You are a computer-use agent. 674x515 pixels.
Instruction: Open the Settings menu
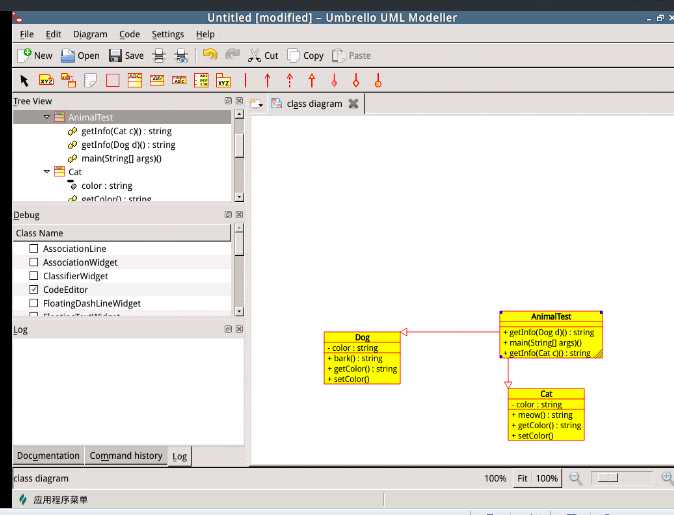point(168,34)
